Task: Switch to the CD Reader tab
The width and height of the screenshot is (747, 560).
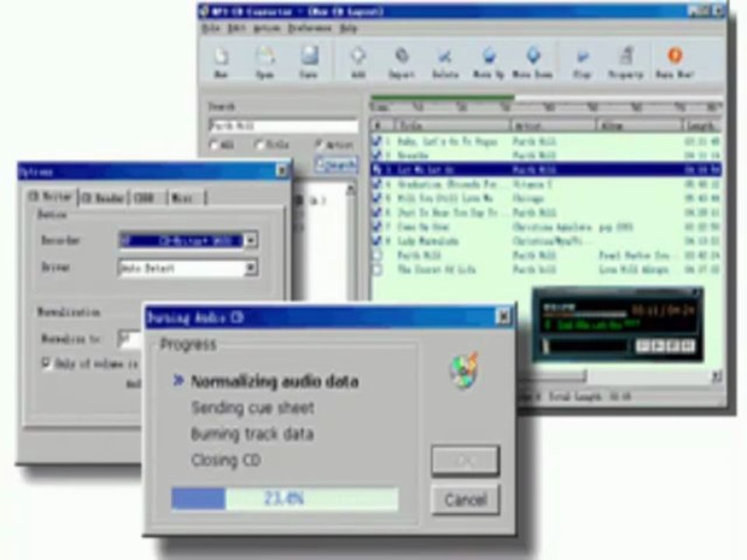Action: pos(103,198)
